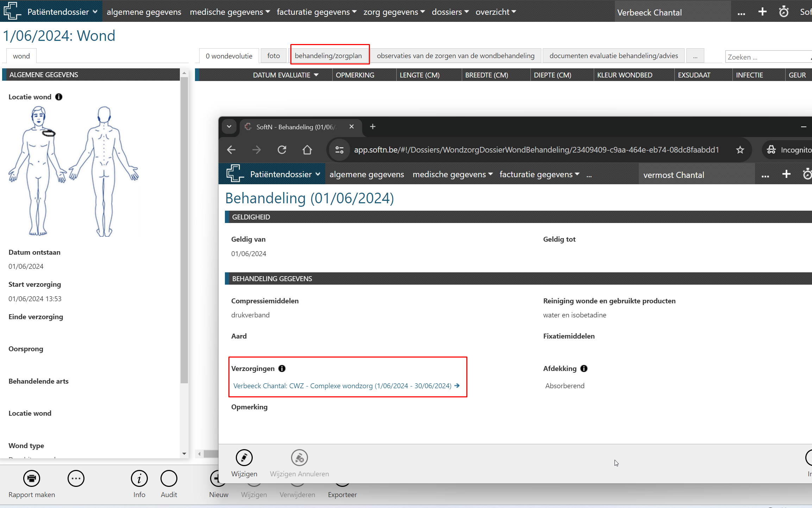This screenshot has width=812, height=508.
Task: Open the foto tab
Action: coord(273,56)
